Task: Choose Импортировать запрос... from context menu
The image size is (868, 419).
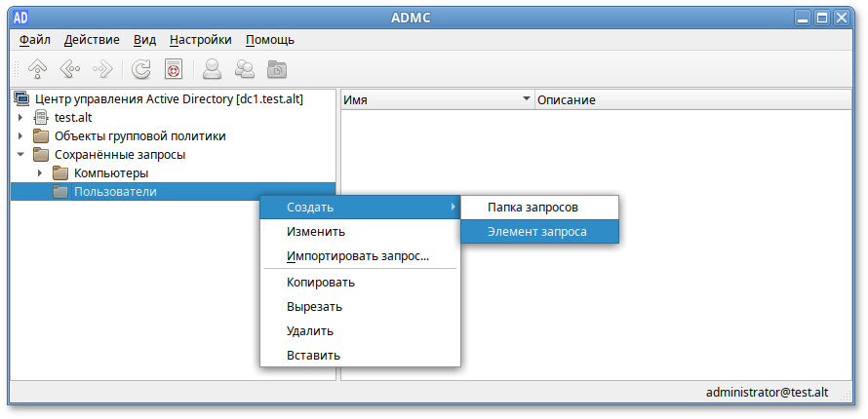Action: coord(360,256)
